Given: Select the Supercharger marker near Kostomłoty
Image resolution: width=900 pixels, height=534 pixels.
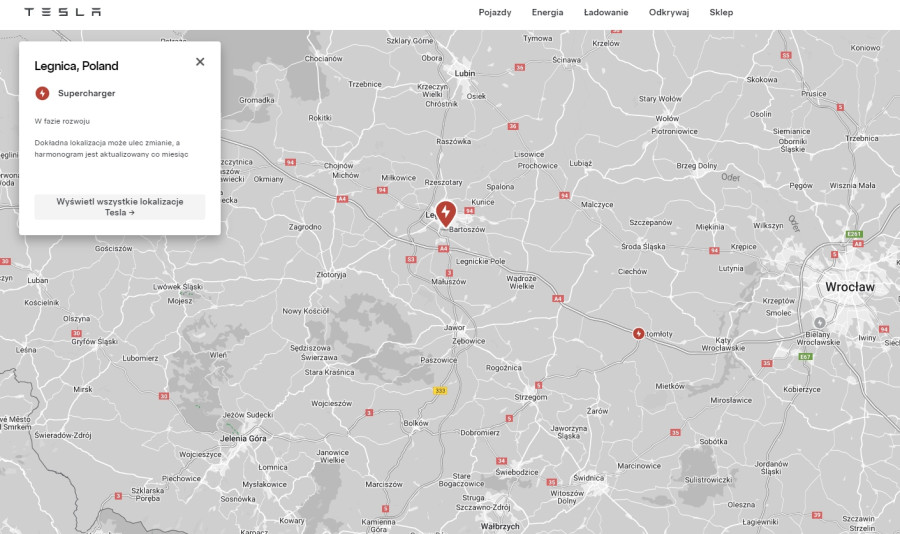Looking at the screenshot, I should (x=638, y=334).
